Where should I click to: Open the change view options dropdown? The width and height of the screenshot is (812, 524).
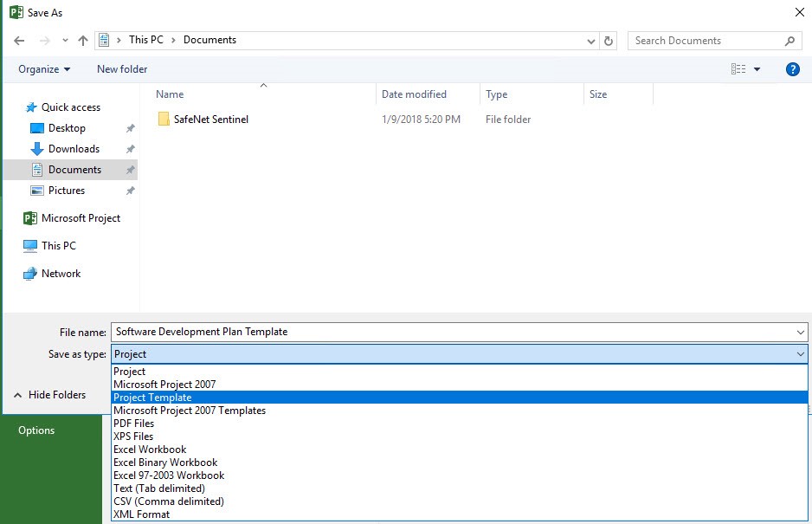(x=757, y=69)
